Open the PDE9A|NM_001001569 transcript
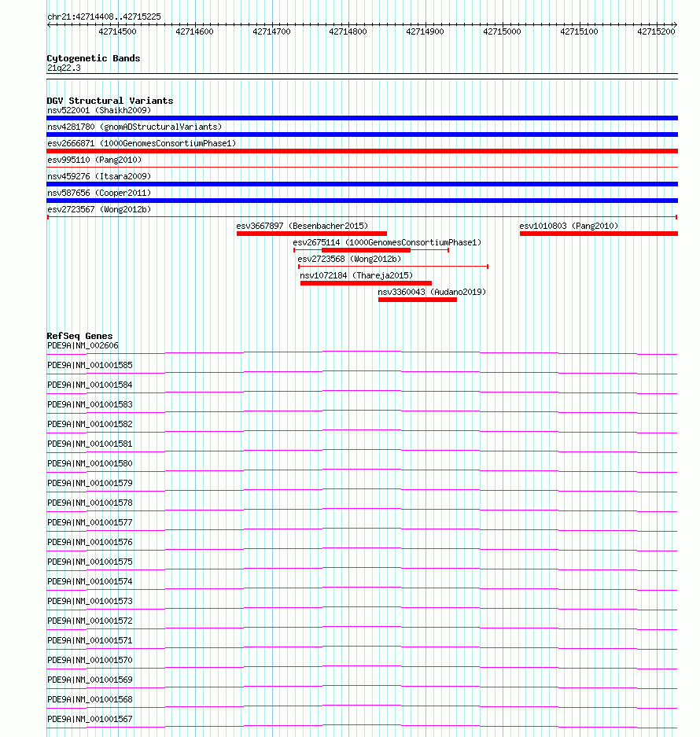 [x=90, y=680]
